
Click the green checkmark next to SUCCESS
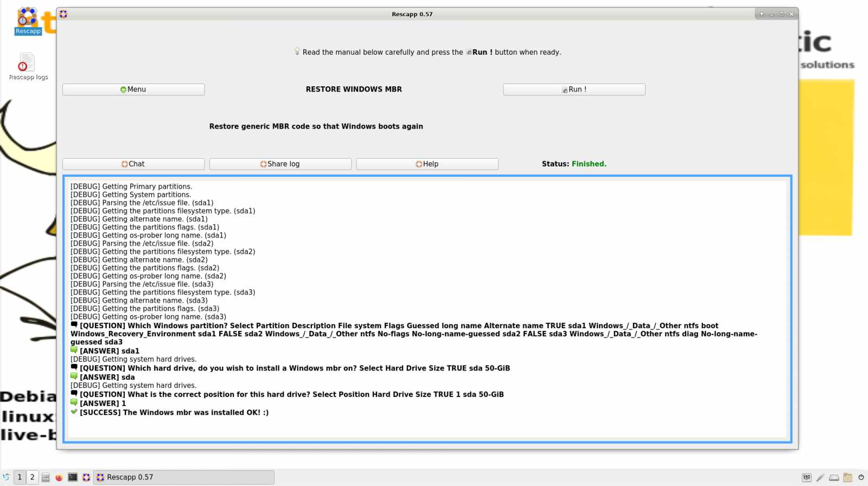coord(74,412)
